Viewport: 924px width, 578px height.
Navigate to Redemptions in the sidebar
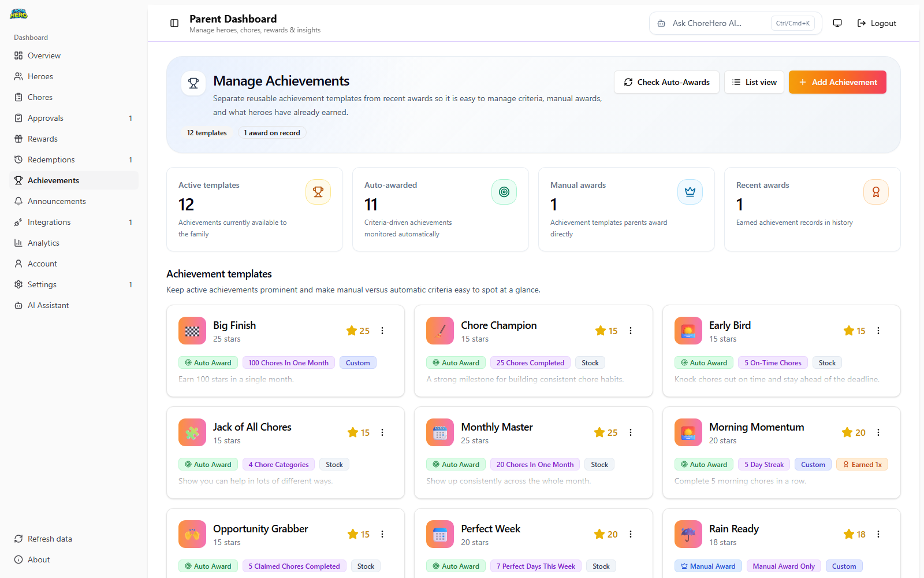51,160
